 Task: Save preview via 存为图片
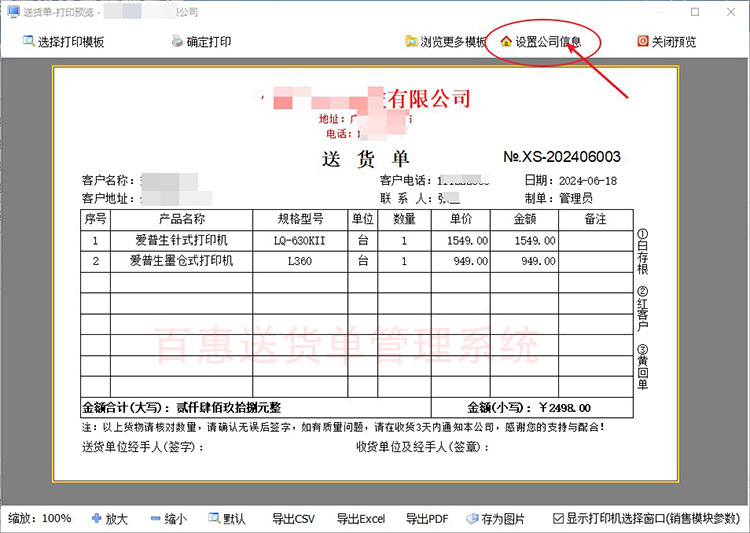point(496,519)
